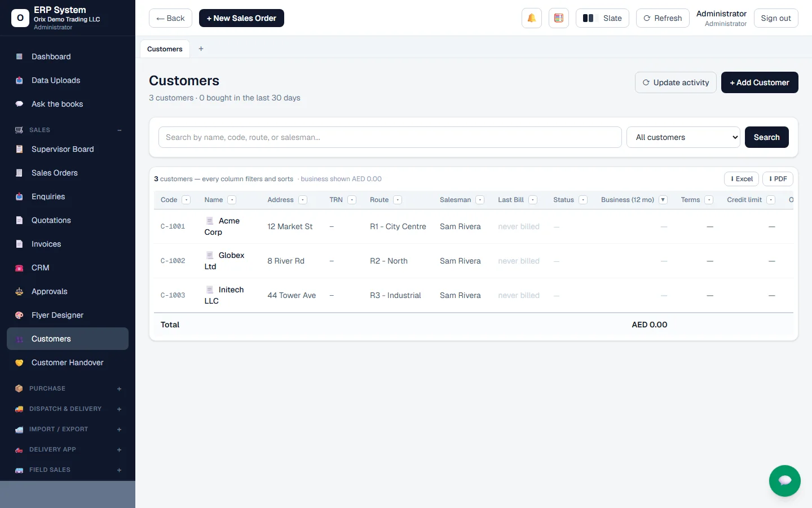Viewport: 812px width, 508px height.
Task: Click the Quotations sidebar icon
Action: point(19,220)
